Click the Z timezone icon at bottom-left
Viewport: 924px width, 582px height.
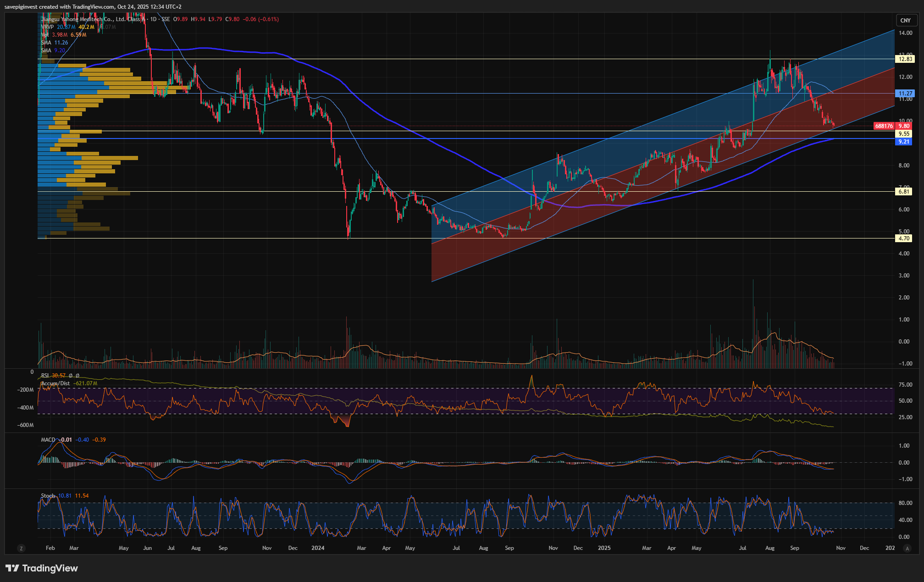coord(21,548)
